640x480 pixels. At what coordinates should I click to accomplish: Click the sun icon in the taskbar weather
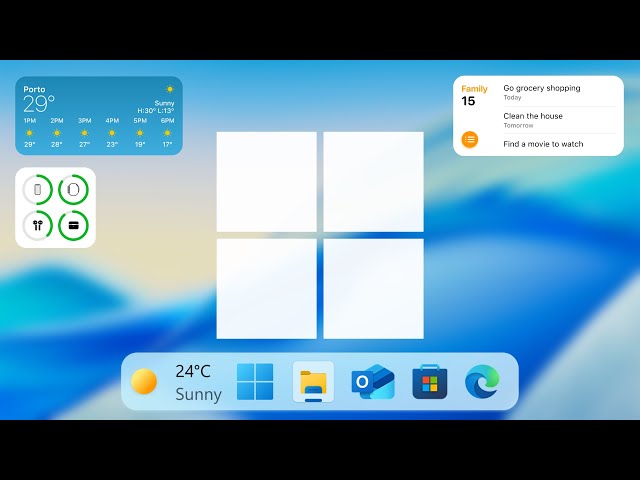pos(144,381)
